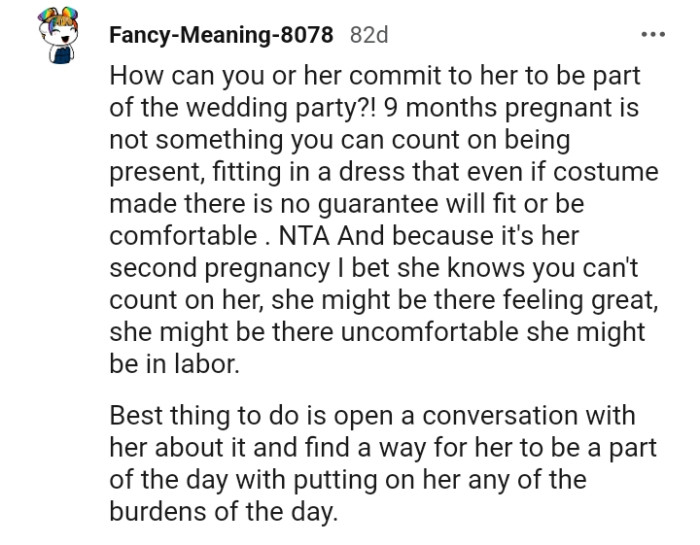Viewport: 700px width, 545px height.
Task: Open the Fancy-Meaning-8078 username profile link
Action: (222, 34)
